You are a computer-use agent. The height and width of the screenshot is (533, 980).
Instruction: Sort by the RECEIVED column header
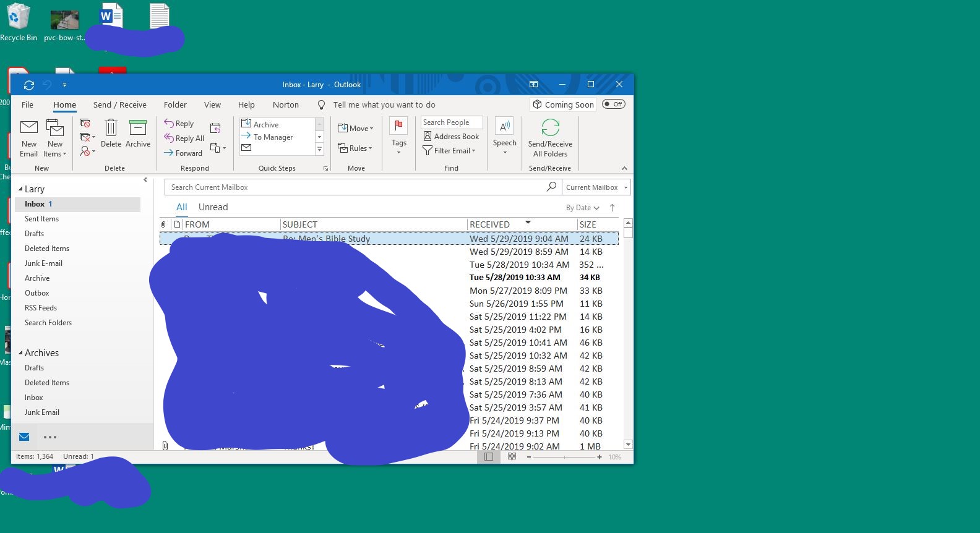522,224
